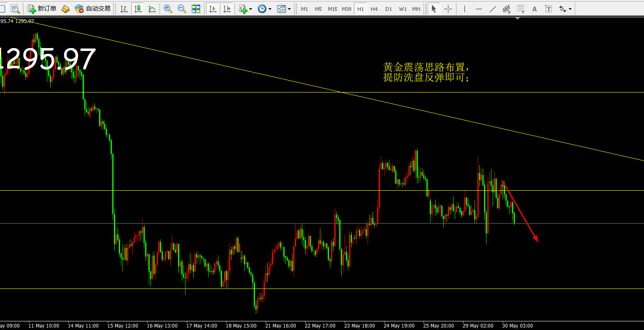The height and width of the screenshot is (330, 644).
Task: Select the M30 timeframe
Action: tap(347, 9)
